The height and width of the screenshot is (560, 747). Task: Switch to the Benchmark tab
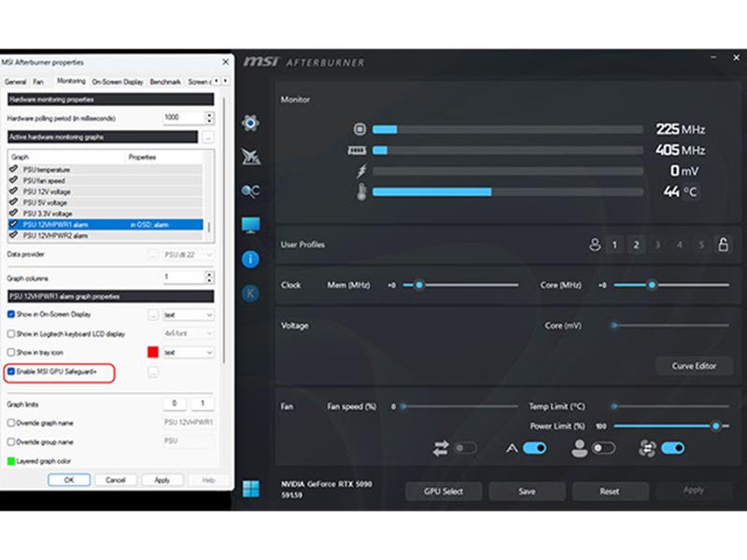click(x=165, y=82)
